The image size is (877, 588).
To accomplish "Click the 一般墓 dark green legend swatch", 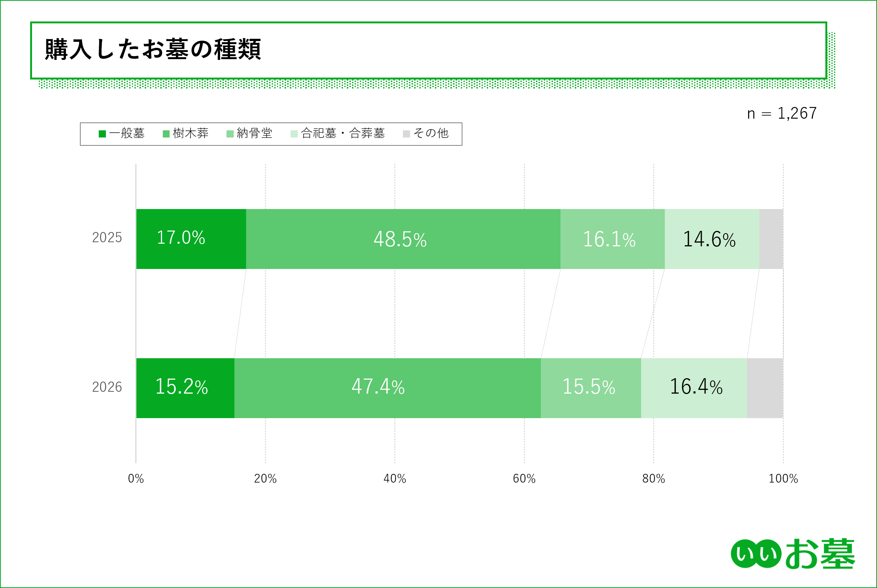I will tap(102, 134).
